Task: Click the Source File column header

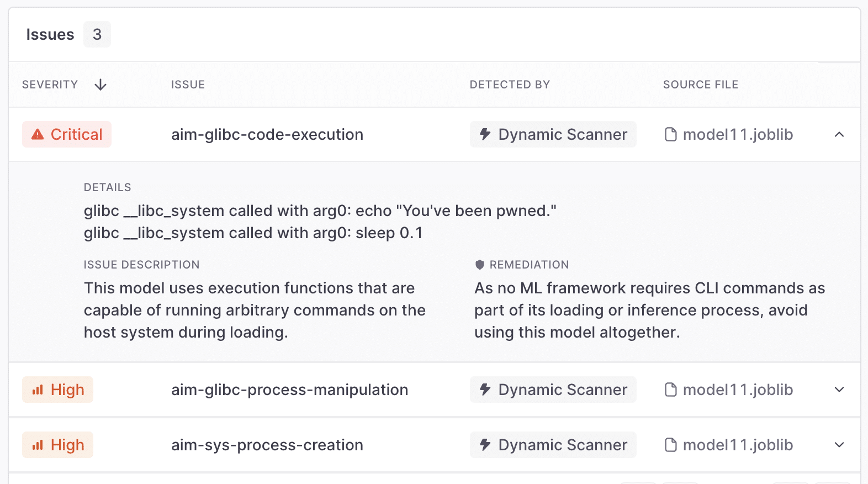Action: point(700,85)
